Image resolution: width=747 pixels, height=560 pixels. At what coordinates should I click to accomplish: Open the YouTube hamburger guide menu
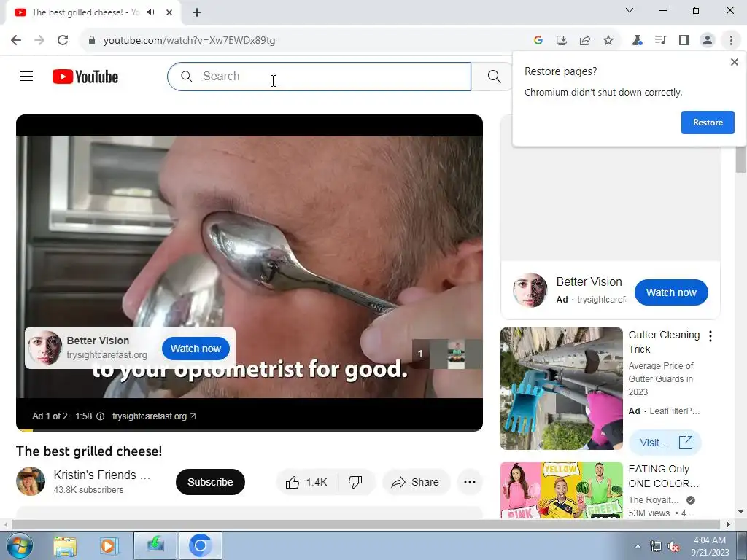[26, 76]
